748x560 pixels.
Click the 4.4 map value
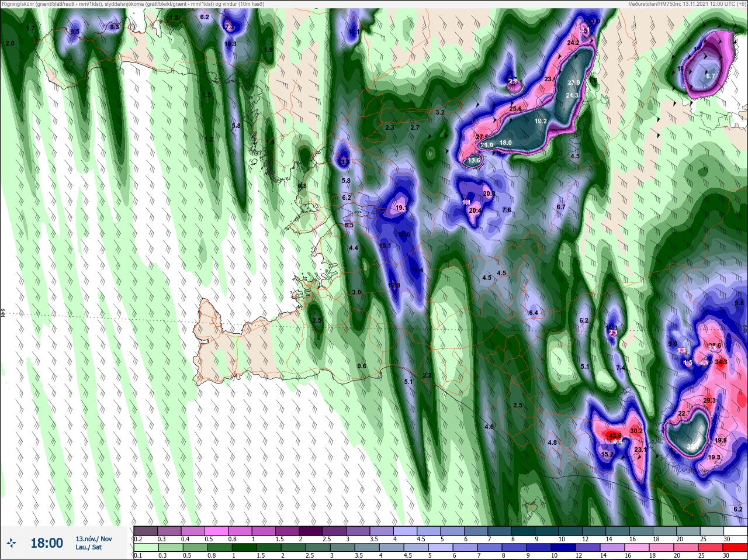pos(354,248)
